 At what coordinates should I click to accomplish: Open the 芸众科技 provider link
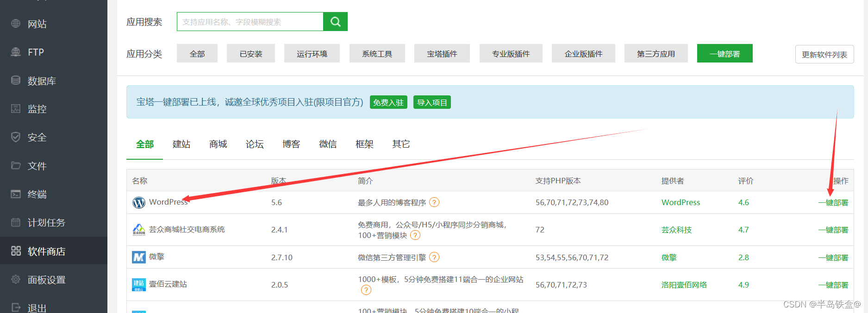coord(676,230)
